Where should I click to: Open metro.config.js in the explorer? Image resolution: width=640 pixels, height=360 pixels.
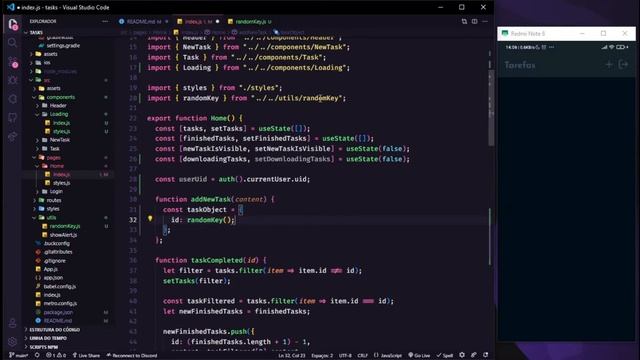tap(60, 304)
